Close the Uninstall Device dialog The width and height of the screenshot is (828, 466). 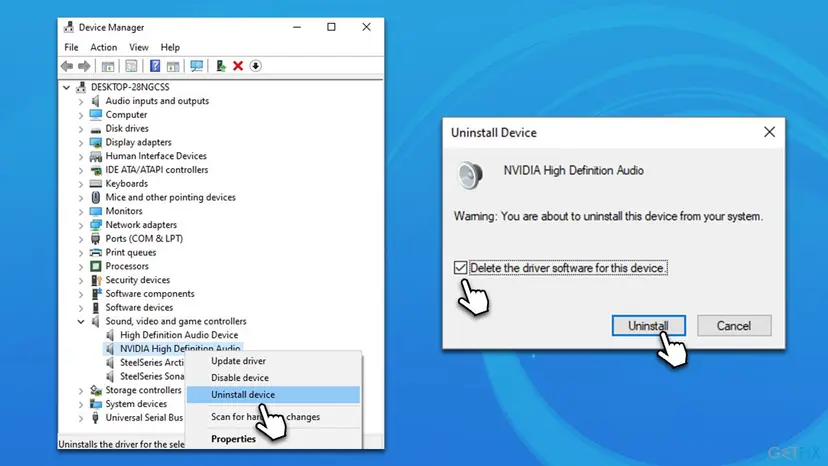[769, 132]
